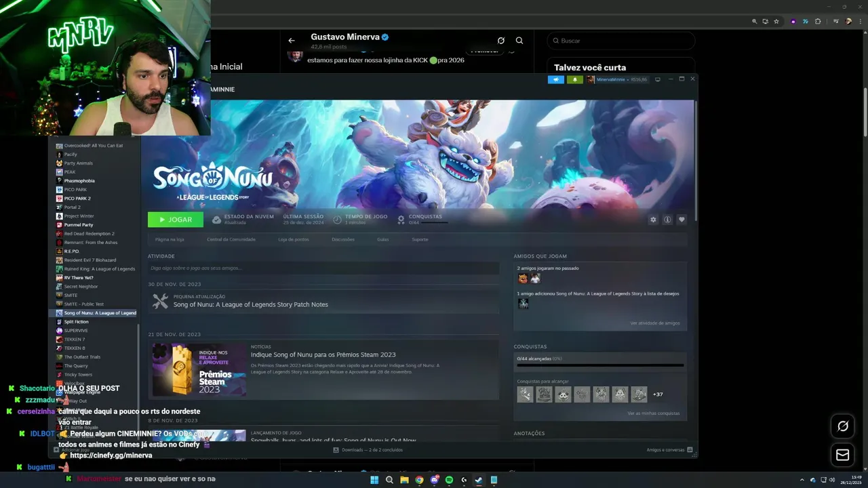
Task: Switch to Big Picture mode monitor icon
Action: click(x=657, y=79)
